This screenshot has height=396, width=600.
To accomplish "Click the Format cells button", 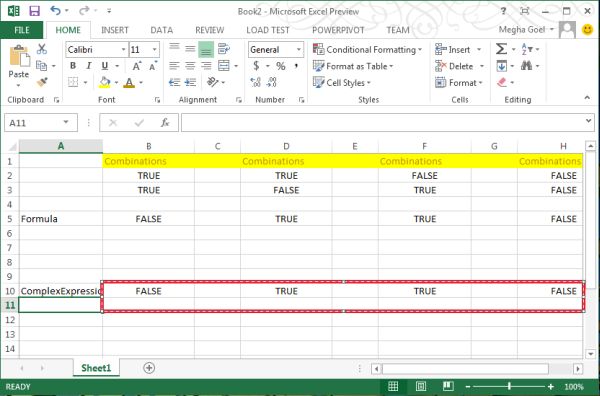I will pos(458,83).
